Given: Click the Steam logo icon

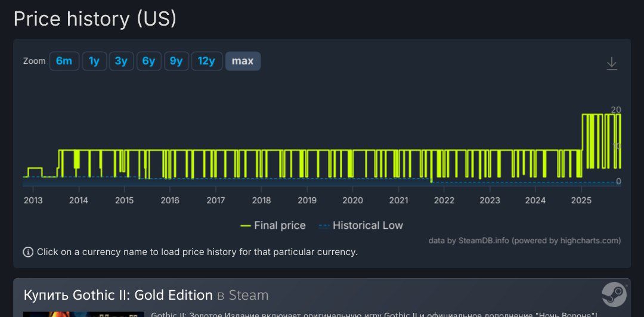Looking at the screenshot, I should [x=614, y=294].
